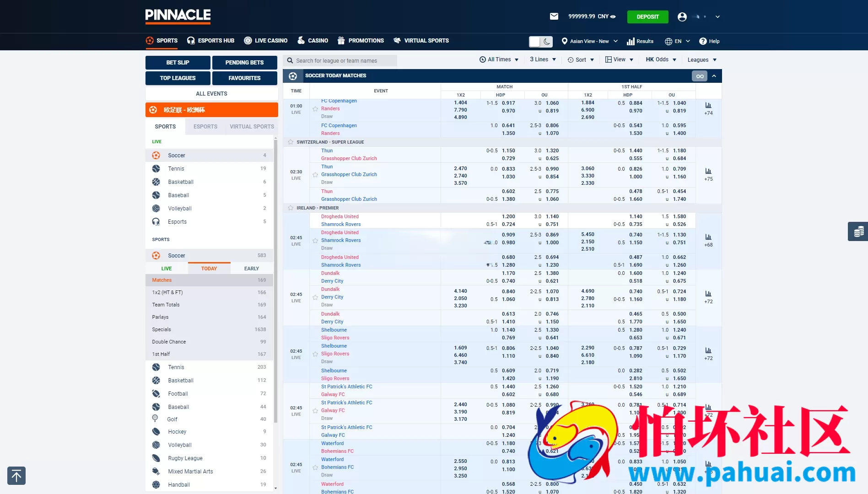Favourite the Dundalk vs Derry City match
868x494 pixels.
315,297
